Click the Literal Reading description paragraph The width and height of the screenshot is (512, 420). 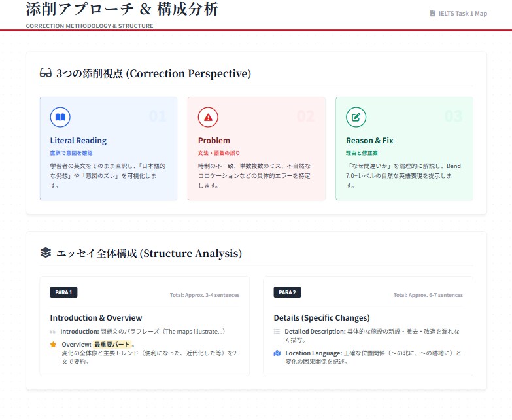108,176
